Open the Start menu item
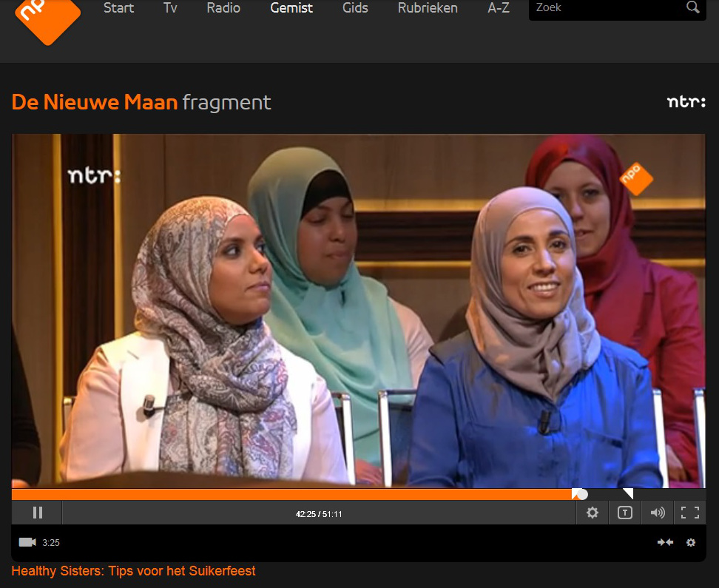This screenshot has height=588, width=719. pos(119,8)
